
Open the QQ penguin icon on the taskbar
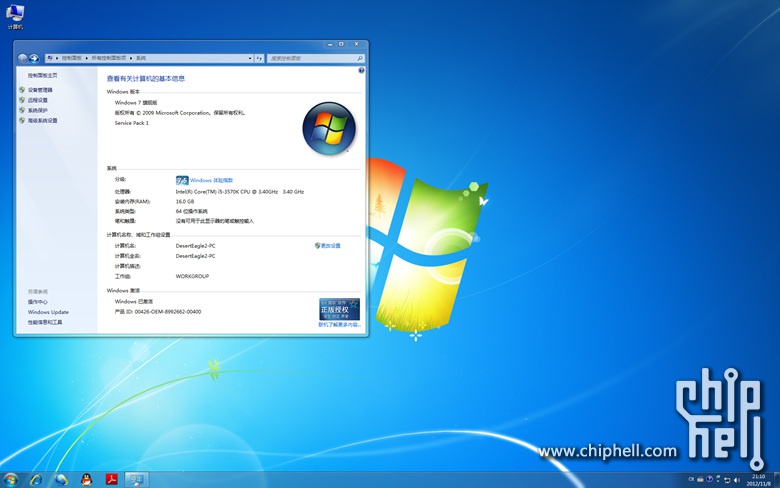pos(87,480)
